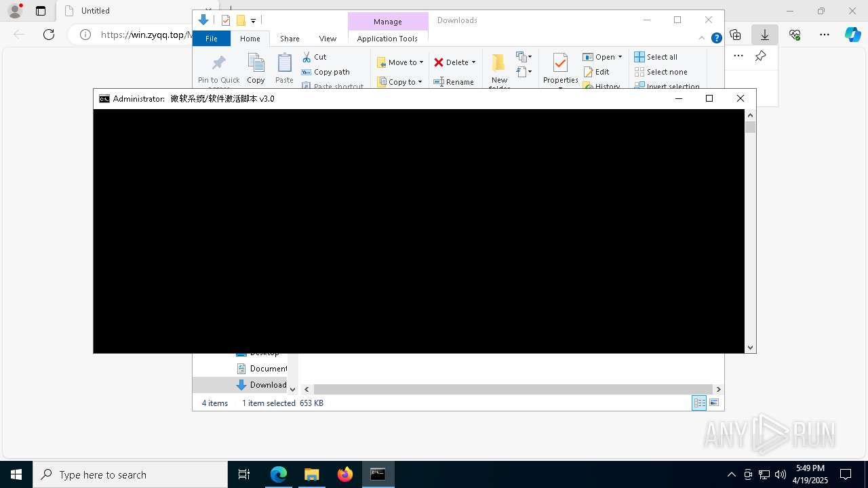Show hidden system tray icons
Image resolution: width=868 pixels, height=488 pixels.
[731, 474]
